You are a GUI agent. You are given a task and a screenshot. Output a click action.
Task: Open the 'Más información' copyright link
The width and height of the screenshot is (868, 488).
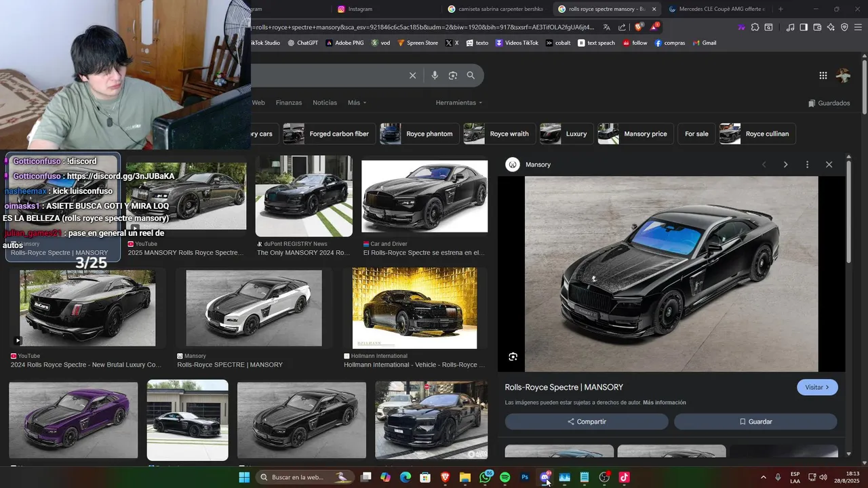coord(665,403)
